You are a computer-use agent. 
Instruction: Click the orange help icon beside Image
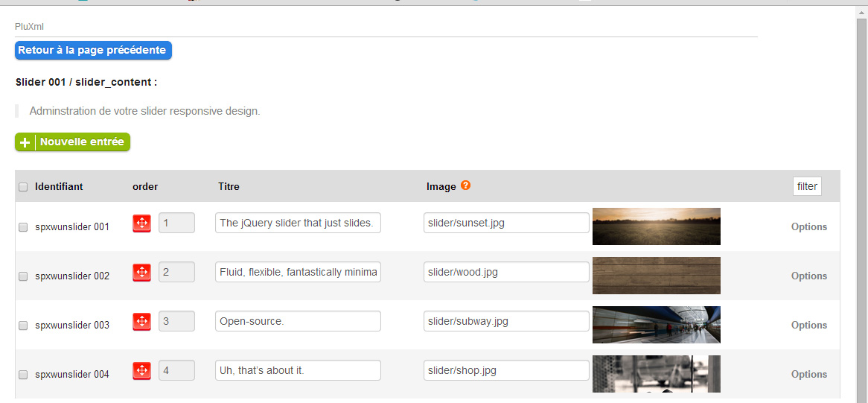(465, 186)
